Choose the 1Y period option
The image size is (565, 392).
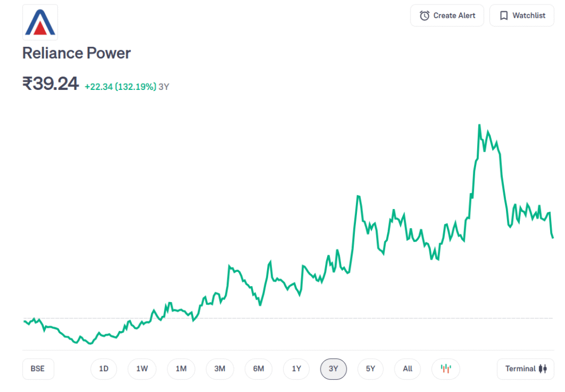tap(296, 369)
